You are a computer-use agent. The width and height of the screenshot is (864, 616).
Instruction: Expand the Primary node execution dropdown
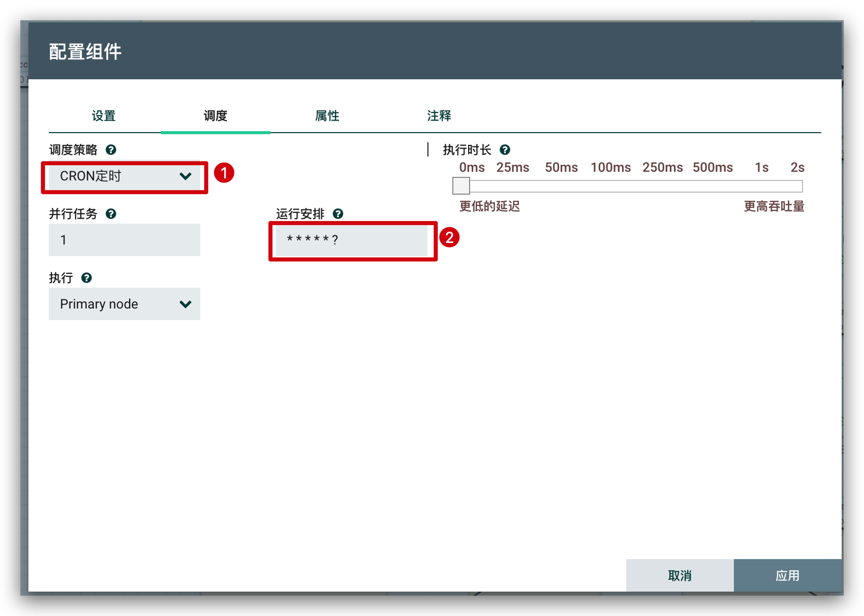[x=125, y=304]
